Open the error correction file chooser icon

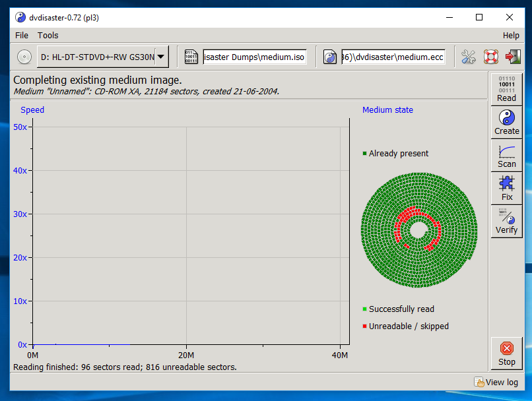[x=330, y=57]
